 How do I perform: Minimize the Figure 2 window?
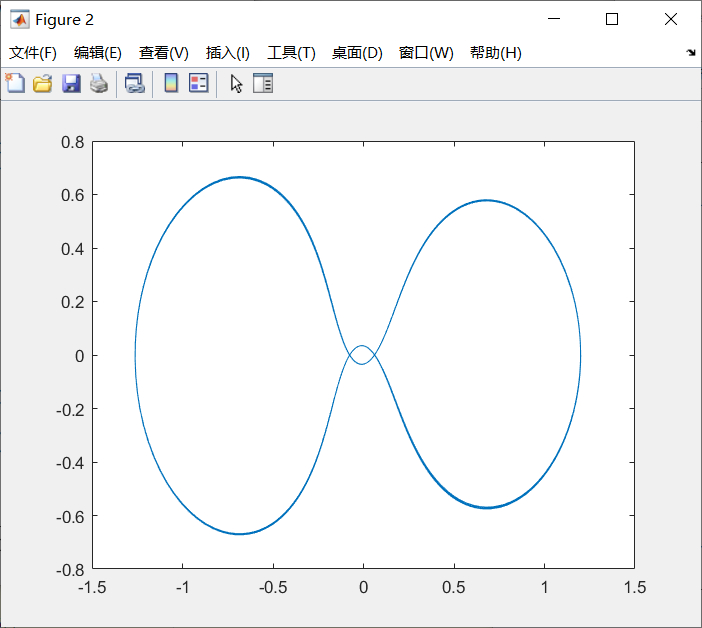click(x=554, y=19)
